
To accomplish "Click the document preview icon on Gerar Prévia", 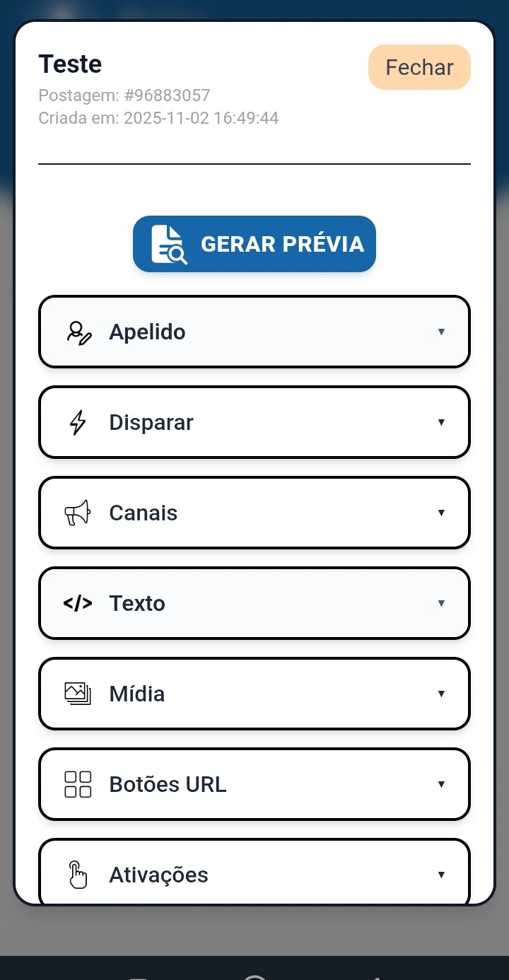I will tap(169, 245).
